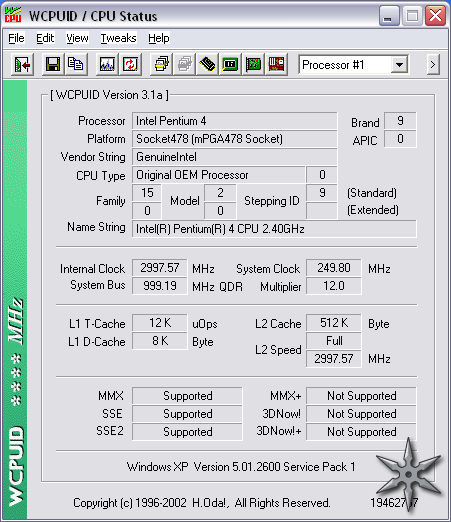Click the green circuit board card icon

253,64
